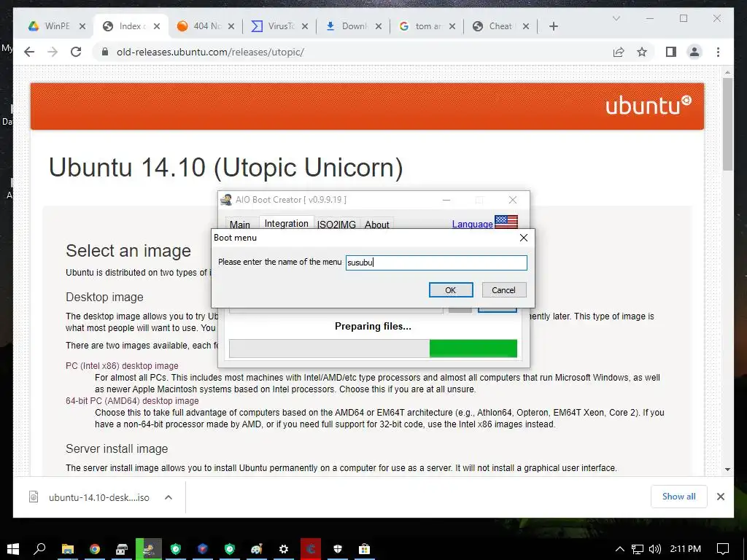The height and width of the screenshot is (560, 747).
Task: Click Cancel in the Boot menu dialog
Action: (x=503, y=290)
